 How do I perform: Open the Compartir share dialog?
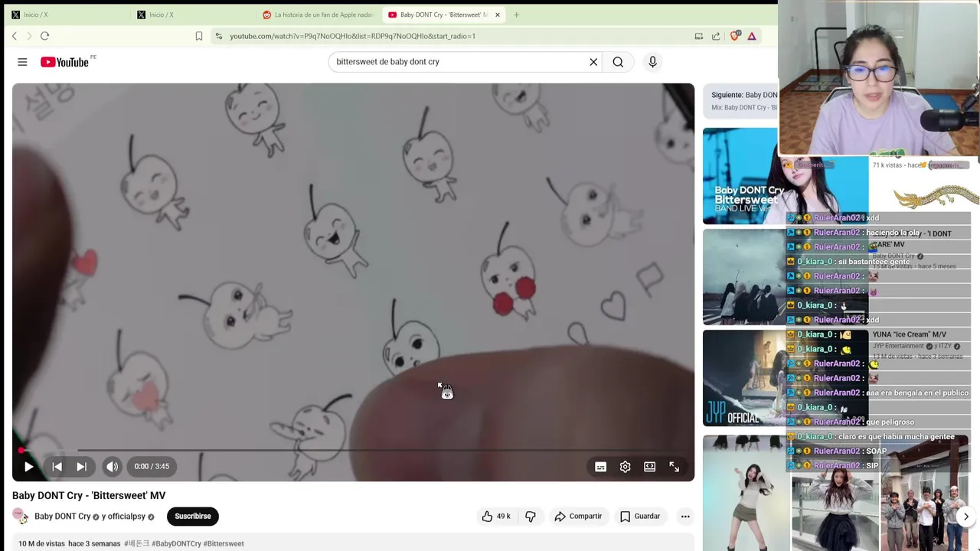pos(578,517)
